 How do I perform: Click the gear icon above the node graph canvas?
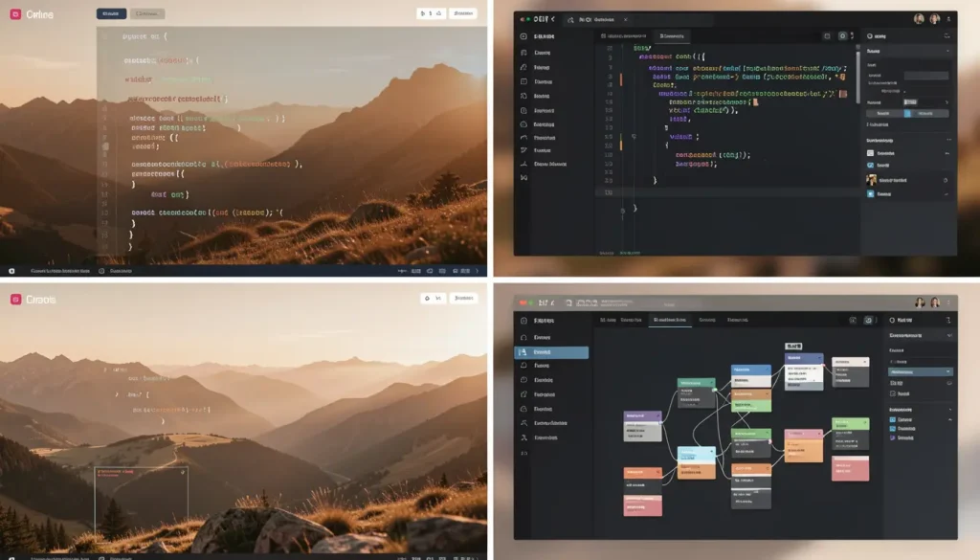click(x=869, y=321)
